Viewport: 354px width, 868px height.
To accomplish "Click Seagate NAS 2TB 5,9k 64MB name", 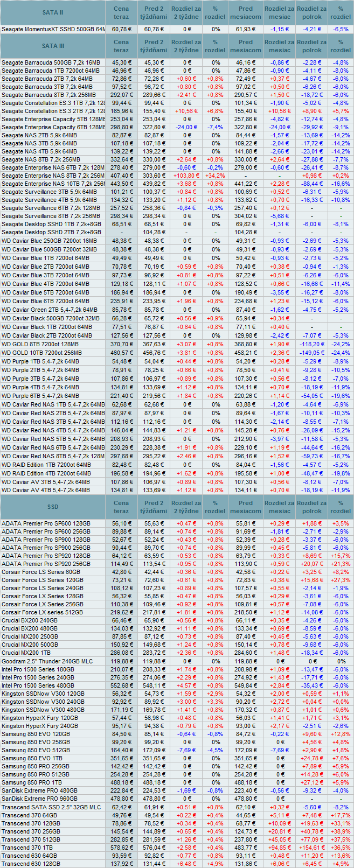I will [x=39, y=135].
